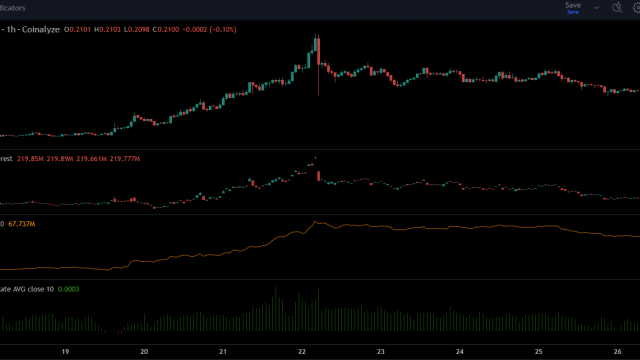Open the quick search icon in the toolbar
This screenshot has width=640, height=360.
coord(617,7)
